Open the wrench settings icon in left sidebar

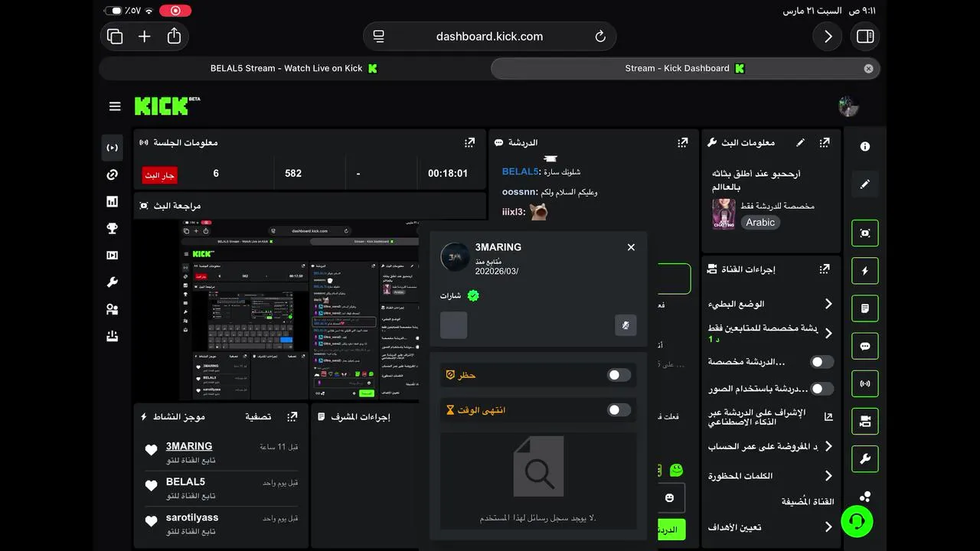pos(113,282)
